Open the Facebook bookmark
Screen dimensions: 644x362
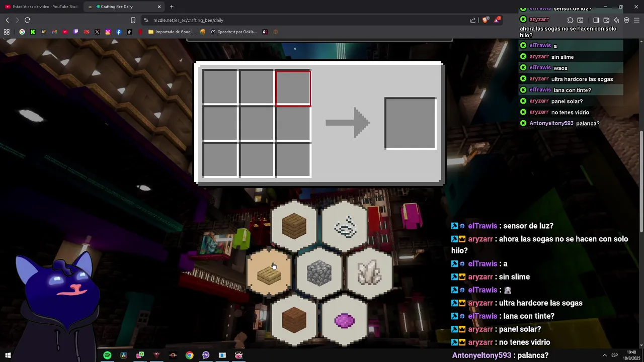[x=119, y=32]
